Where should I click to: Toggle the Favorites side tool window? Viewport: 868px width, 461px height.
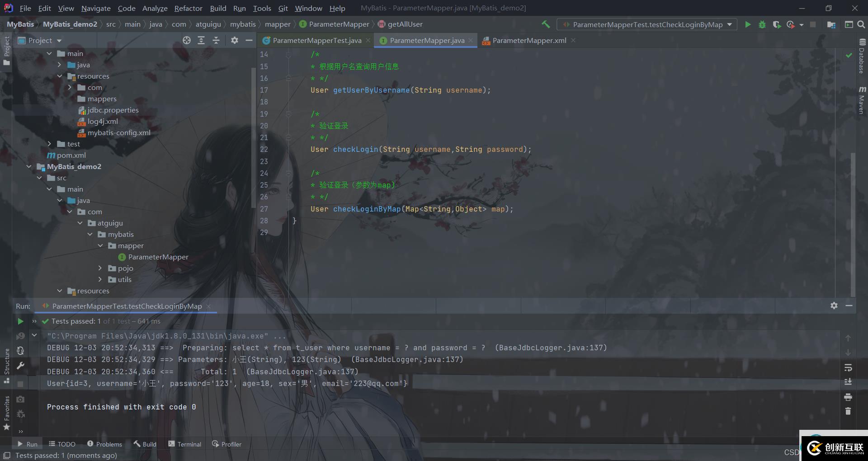[x=6, y=413]
